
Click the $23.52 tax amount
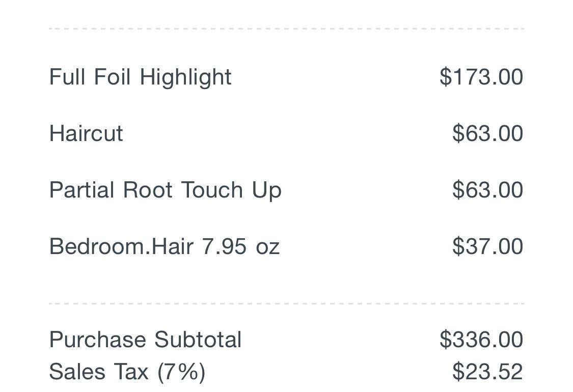[488, 372]
